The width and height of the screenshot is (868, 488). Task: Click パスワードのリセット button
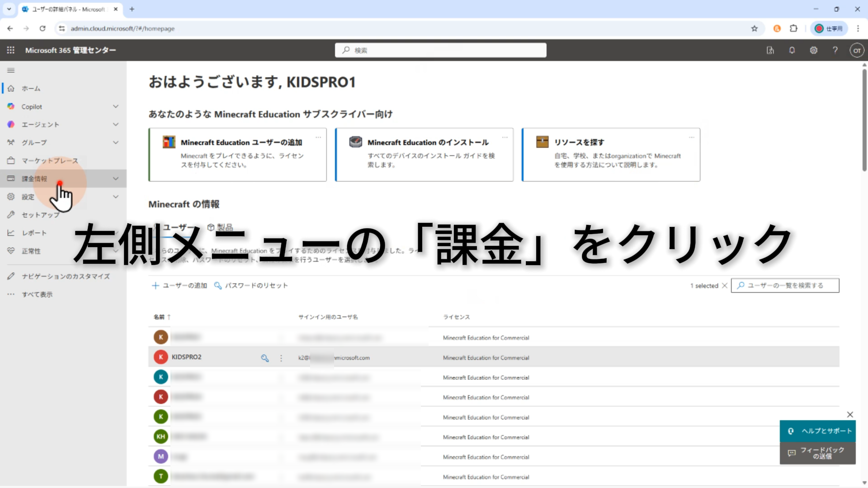tap(251, 286)
